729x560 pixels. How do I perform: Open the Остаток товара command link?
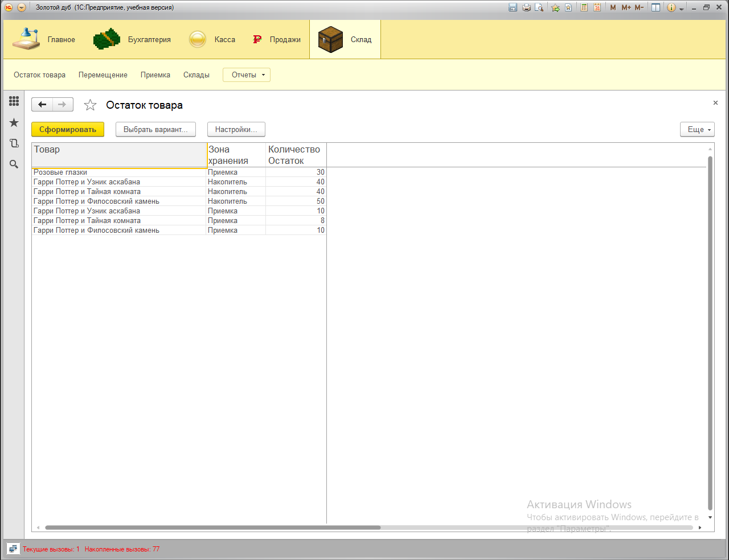[x=39, y=75]
